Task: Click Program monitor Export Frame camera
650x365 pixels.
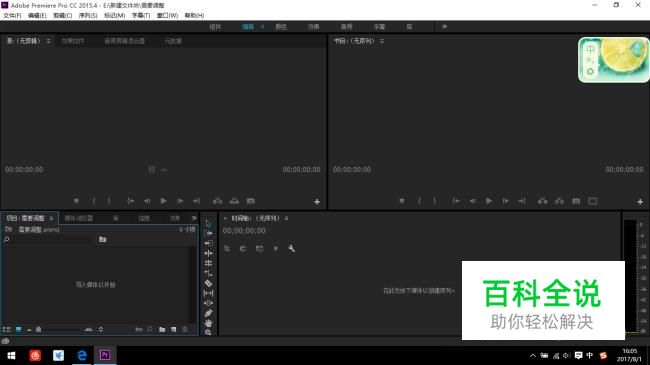Action: 576,201
